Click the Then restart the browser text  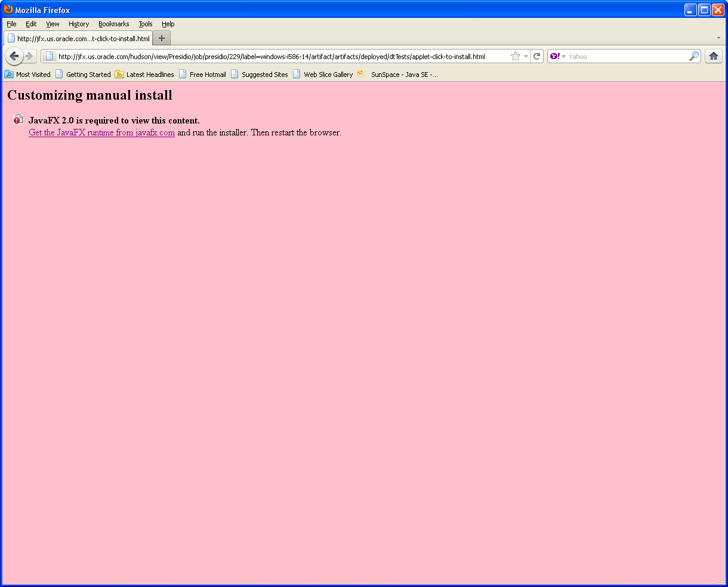(296, 132)
